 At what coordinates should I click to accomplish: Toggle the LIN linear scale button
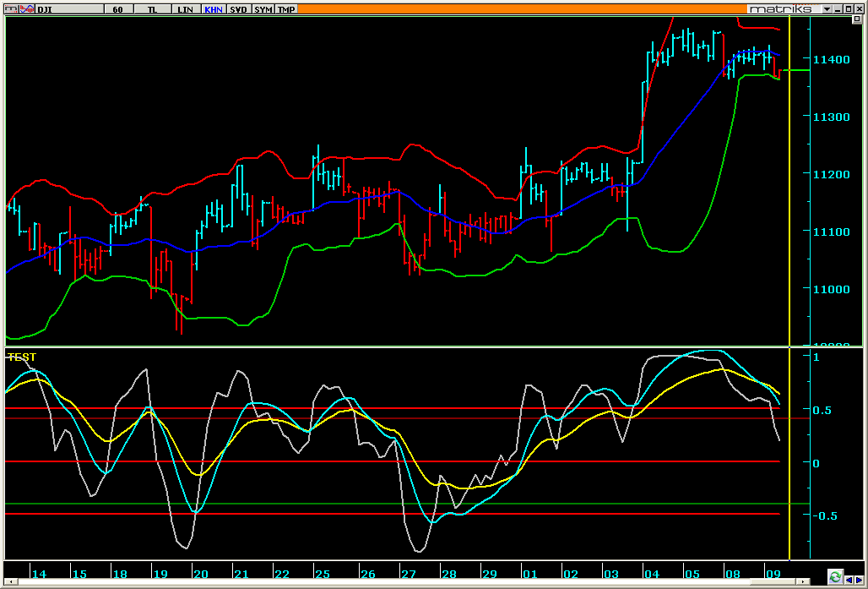(185, 8)
